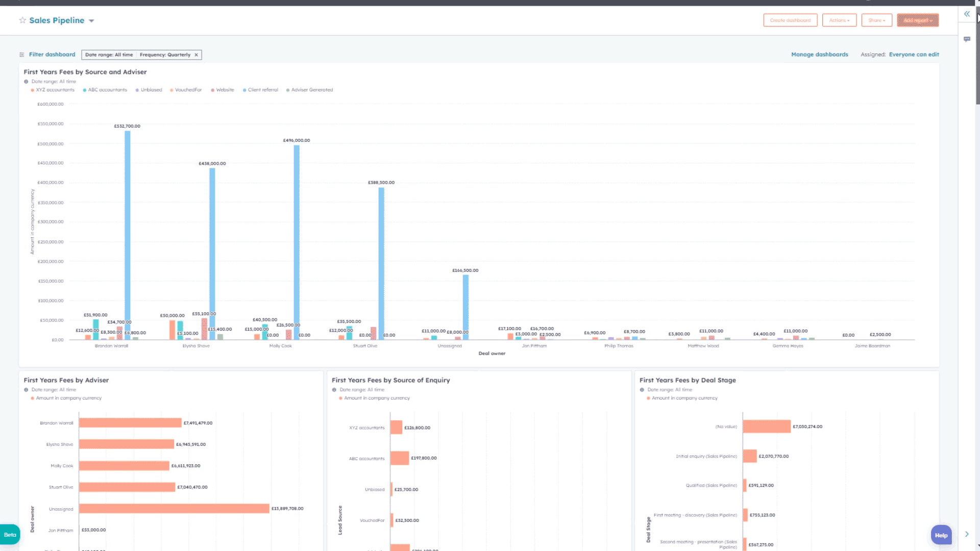Image resolution: width=980 pixels, height=551 pixels.
Task: Open the comments speech bubble icon
Action: [967, 39]
